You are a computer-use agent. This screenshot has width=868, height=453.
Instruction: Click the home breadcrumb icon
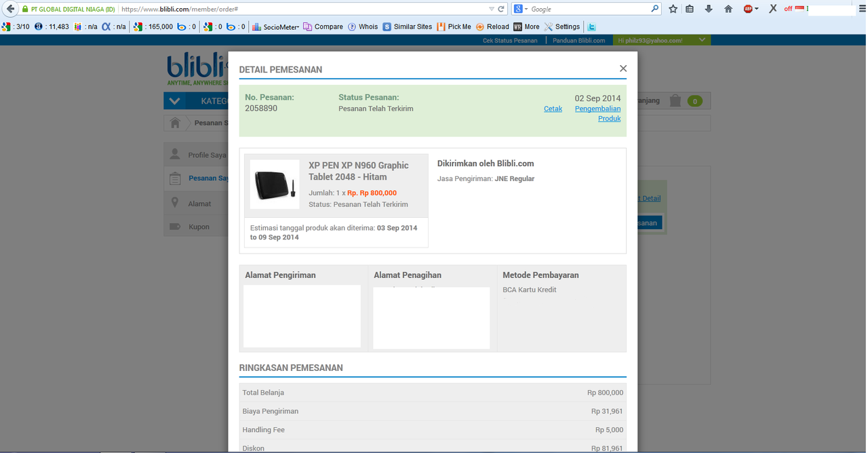[175, 123]
